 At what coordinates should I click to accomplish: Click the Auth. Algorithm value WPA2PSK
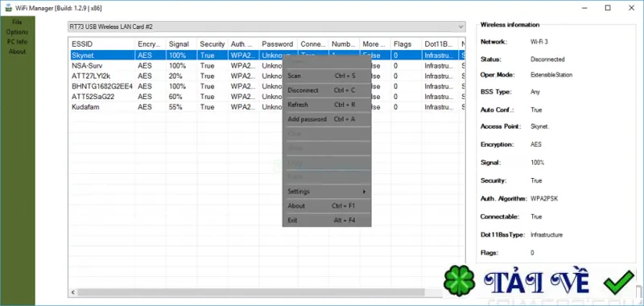(x=544, y=199)
